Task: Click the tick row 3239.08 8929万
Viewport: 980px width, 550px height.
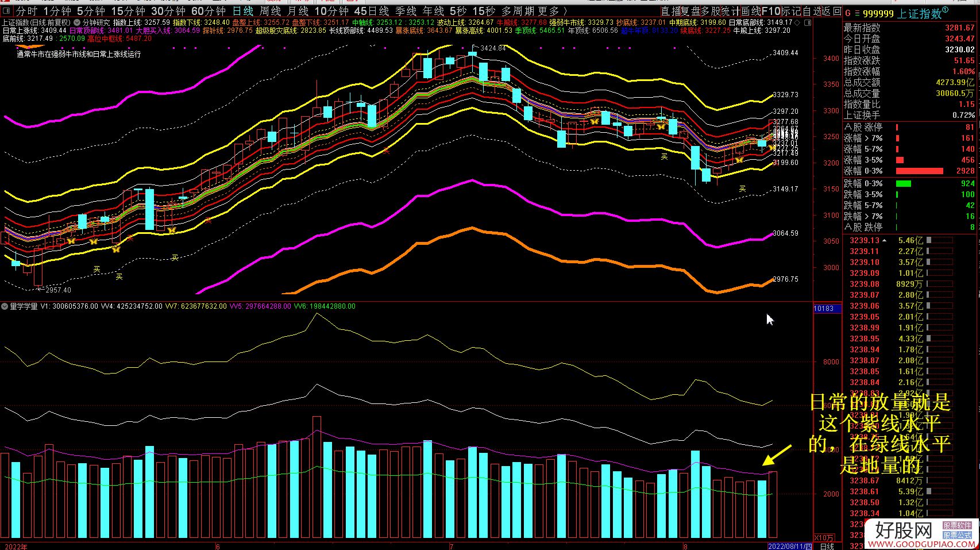Action: [x=900, y=284]
